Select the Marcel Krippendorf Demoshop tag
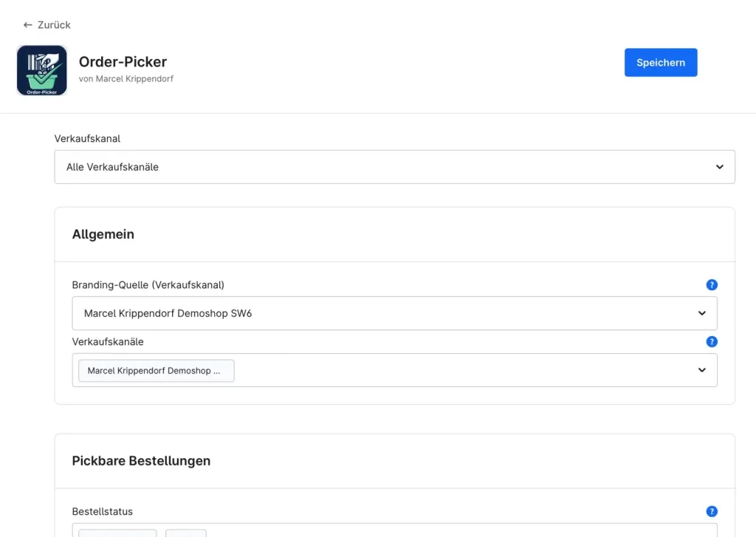The image size is (756, 537). pyautogui.click(x=157, y=371)
